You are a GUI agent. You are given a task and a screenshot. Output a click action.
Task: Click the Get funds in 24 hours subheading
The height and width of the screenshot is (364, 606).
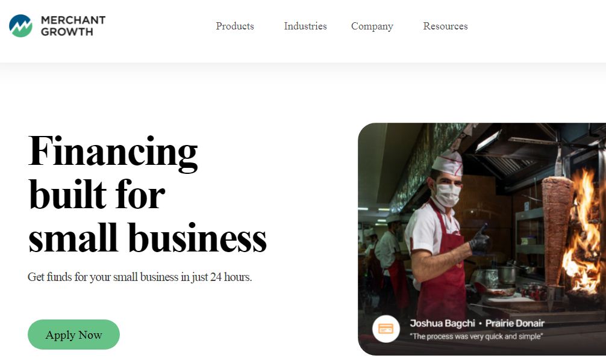[140, 277]
